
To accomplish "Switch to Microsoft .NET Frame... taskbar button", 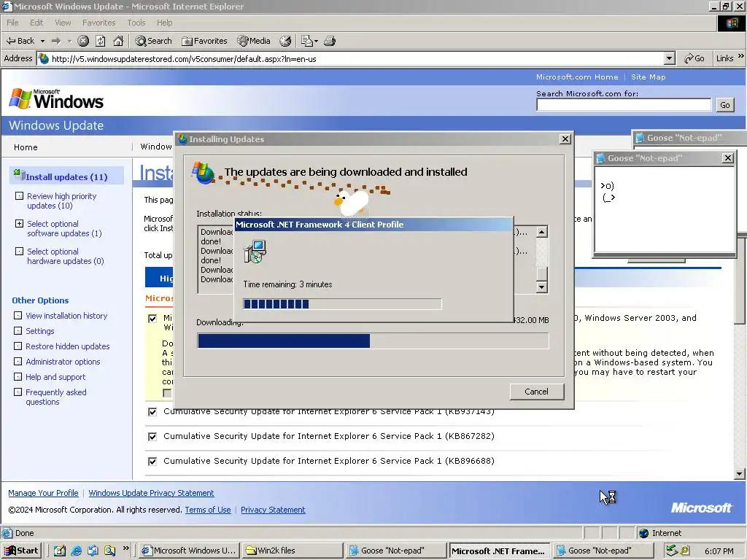I will pos(499,551).
